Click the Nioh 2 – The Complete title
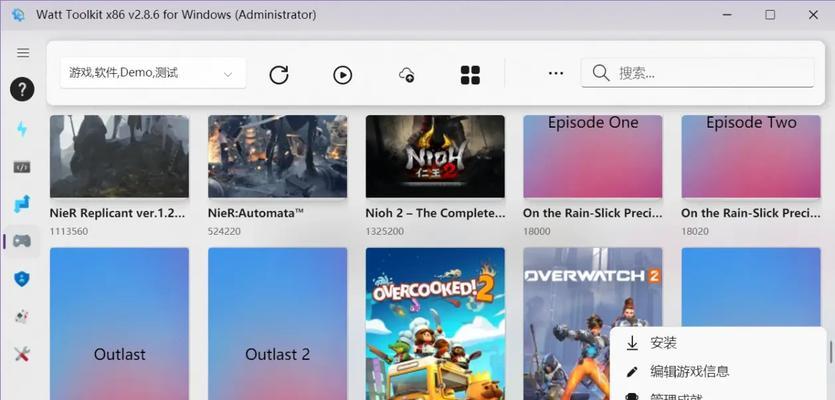Screen dimensions: 835x400 (x=435, y=213)
